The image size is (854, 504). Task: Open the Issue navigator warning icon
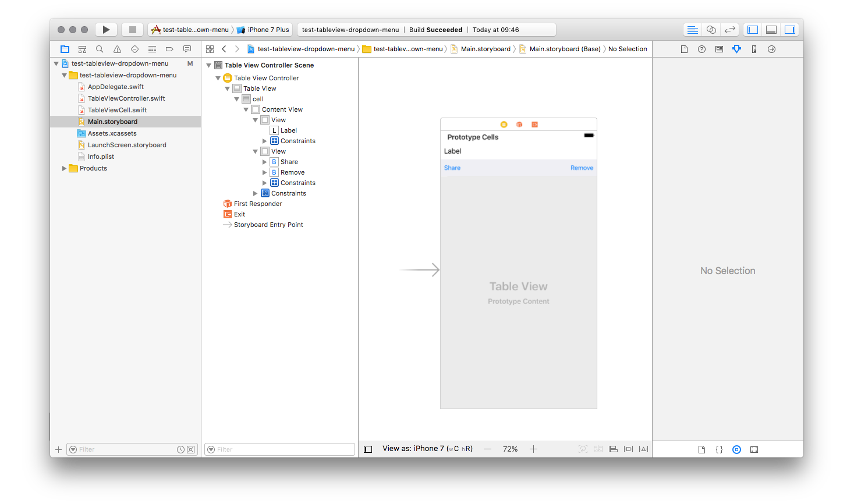117,49
